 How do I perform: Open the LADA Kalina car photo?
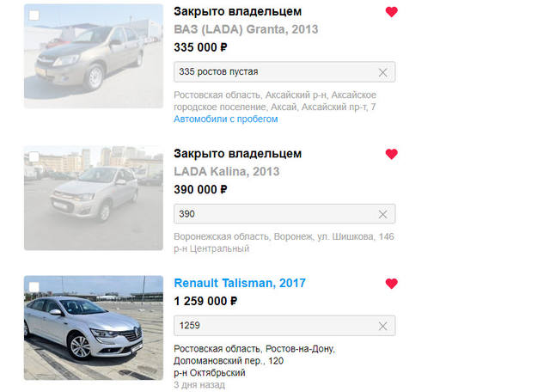[x=94, y=198]
